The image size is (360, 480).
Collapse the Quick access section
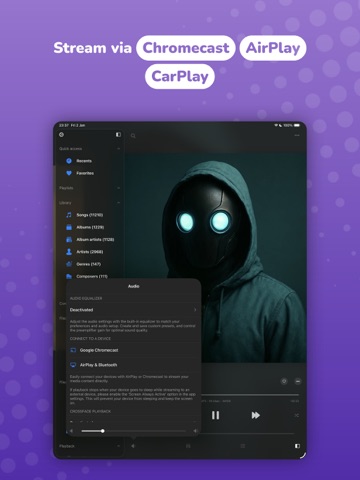click(x=119, y=149)
